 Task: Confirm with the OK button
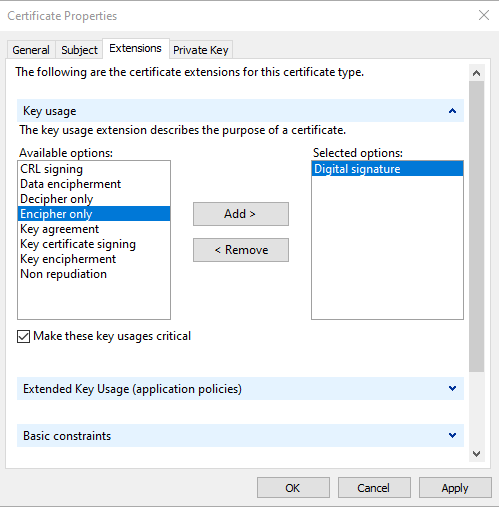[x=293, y=488]
